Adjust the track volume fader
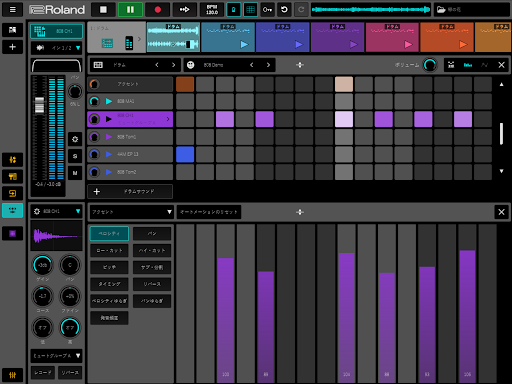 (39, 105)
